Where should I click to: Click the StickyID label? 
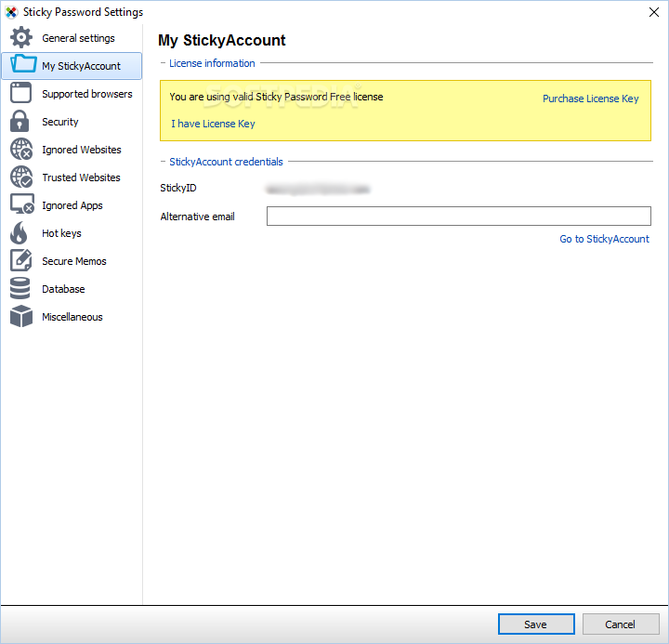pyautogui.click(x=177, y=188)
